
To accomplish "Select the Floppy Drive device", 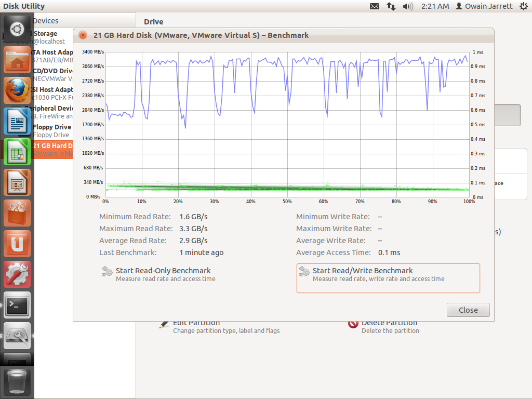I will (54, 130).
